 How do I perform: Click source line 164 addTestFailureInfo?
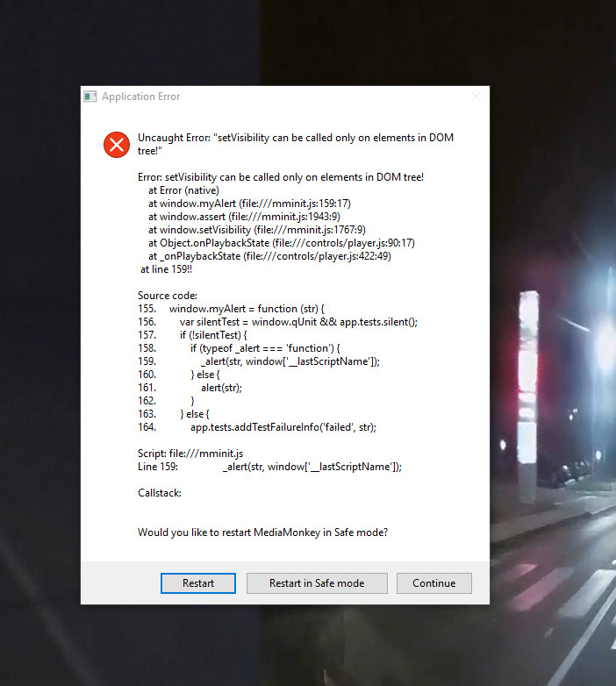point(269,427)
